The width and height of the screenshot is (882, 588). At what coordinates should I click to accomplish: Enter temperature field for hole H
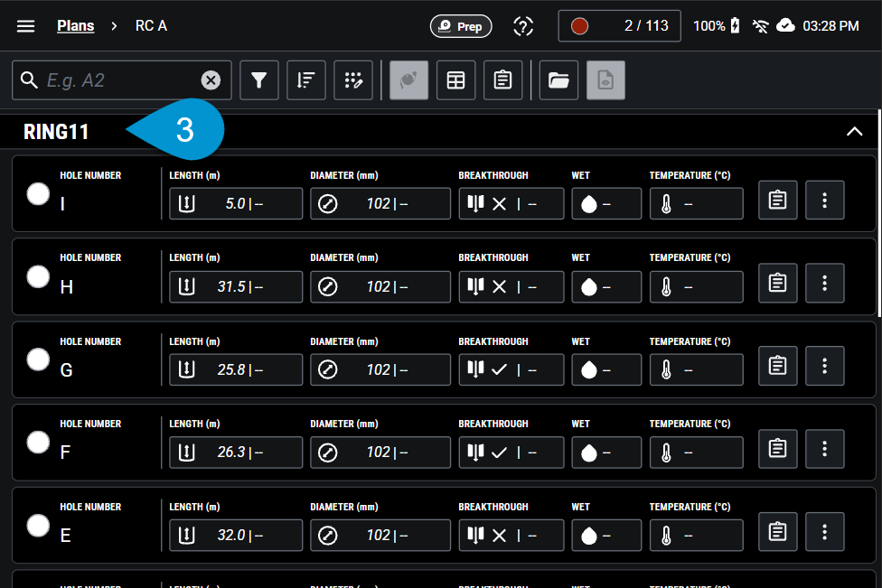click(x=697, y=286)
